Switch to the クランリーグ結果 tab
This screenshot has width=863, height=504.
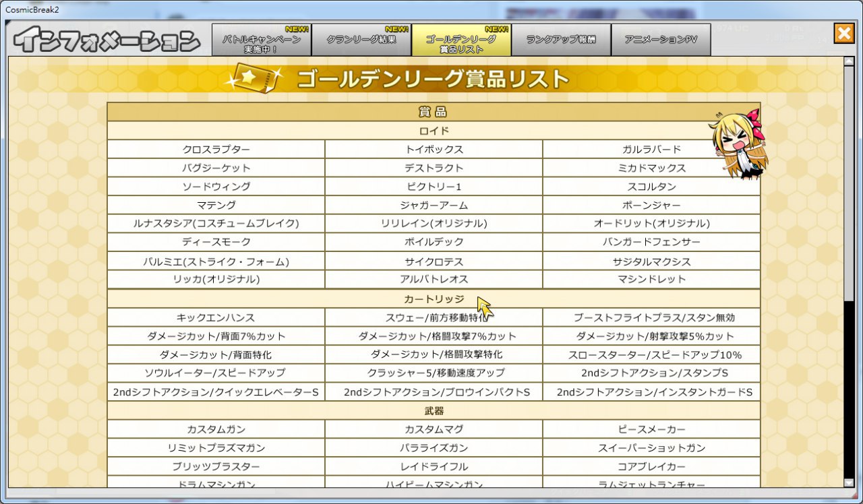pos(361,40)
